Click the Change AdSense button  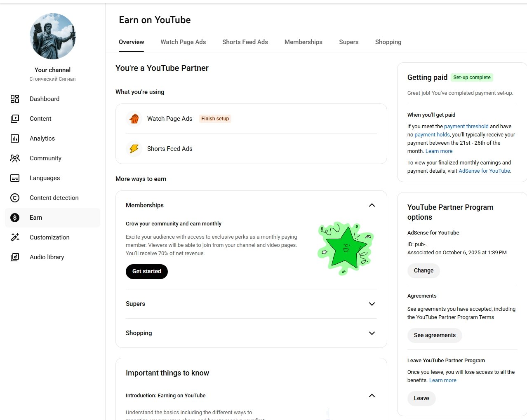tap(423, 271)
